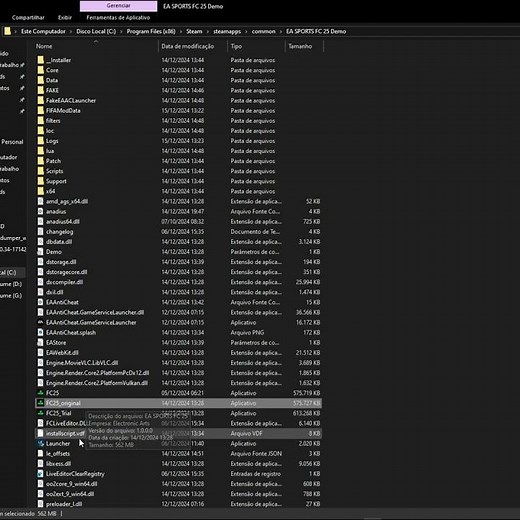
Task: Click the anadius source file icon
Action: click(40, 211)
